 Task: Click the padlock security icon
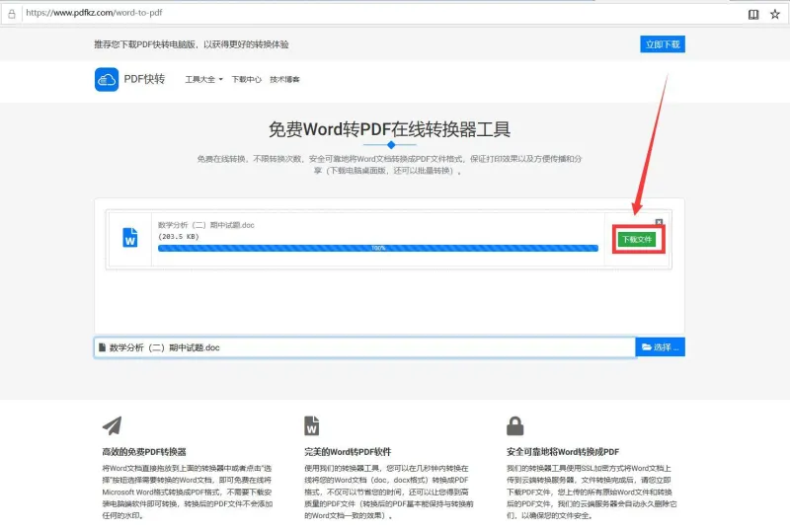514,425
